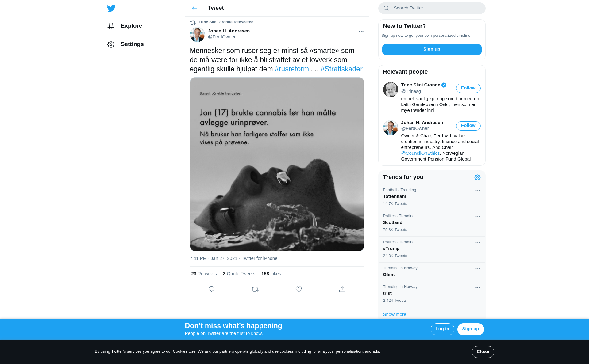
Task: Click Show more under trends
Action: pyautogui.click(x=395, y=314)
